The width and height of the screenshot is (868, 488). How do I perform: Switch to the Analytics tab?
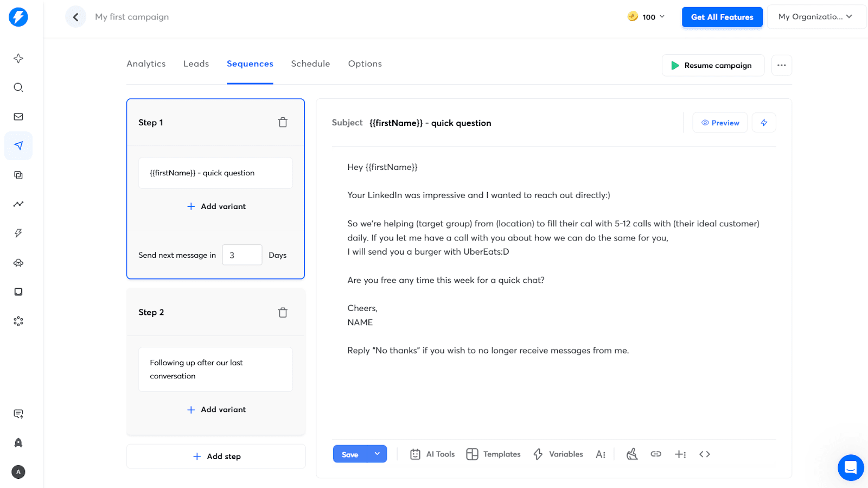pos(146,64)
